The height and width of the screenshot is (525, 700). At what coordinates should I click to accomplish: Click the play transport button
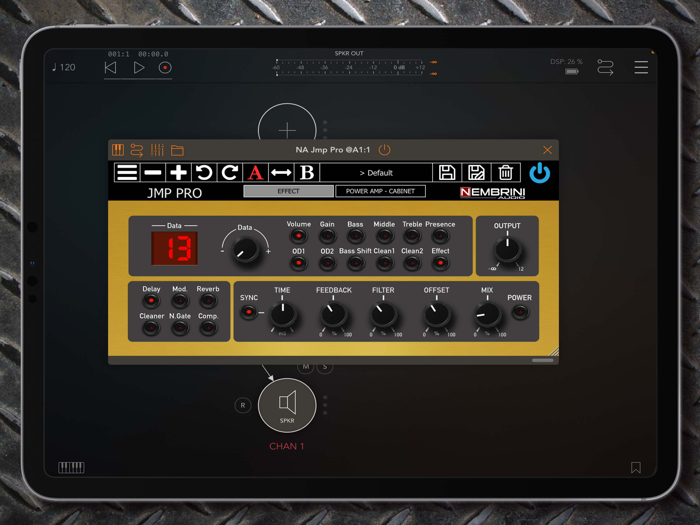click(x=139, y=67)
